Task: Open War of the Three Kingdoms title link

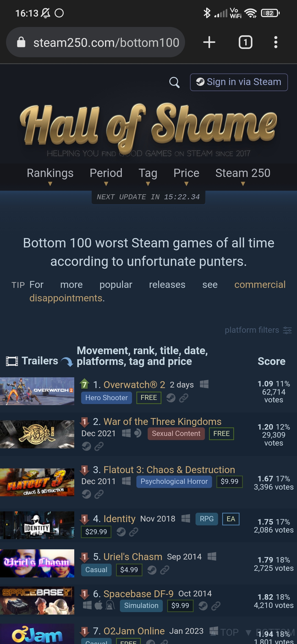Action: [x=163, y=422]
